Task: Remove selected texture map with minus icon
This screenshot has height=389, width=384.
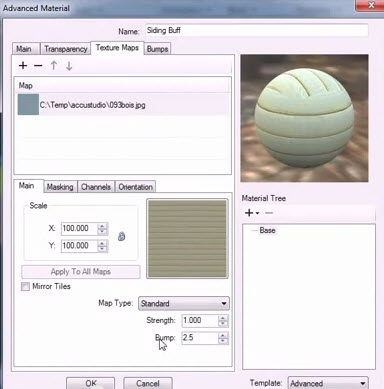Action: coord(38,65)
